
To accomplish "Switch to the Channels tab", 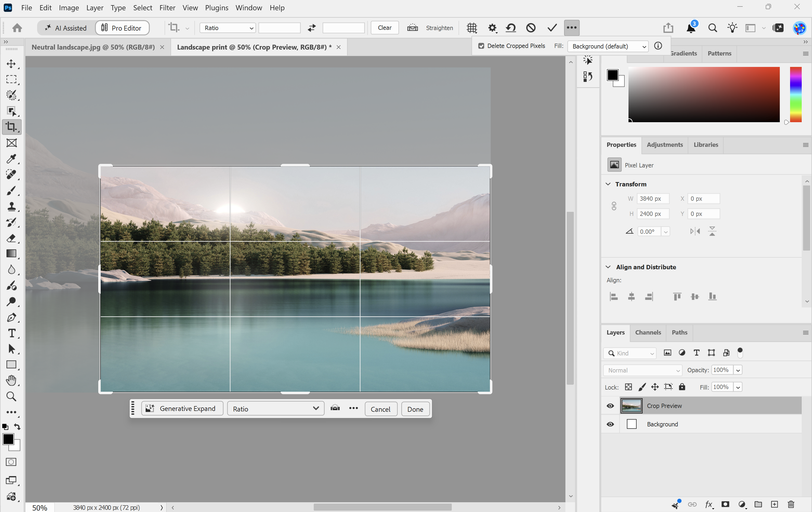I will pyautogui.click(x=648, y=332).
